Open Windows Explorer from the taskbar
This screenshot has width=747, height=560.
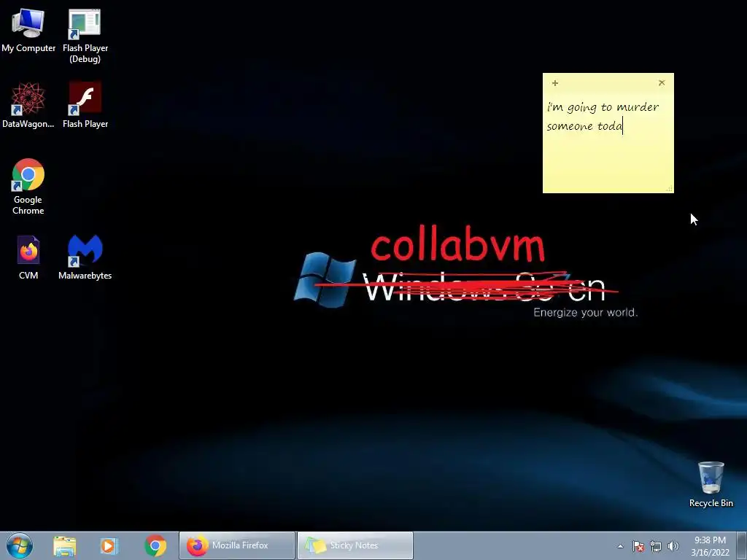(65, 545)
